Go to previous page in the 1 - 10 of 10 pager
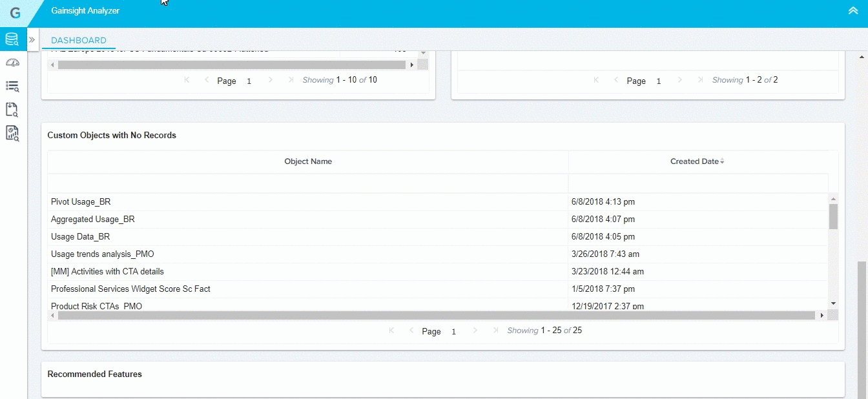 click(x=207, y=80)
